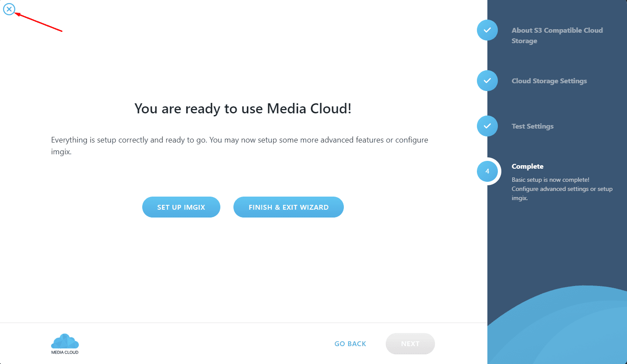Switch to the Test Settings step

tap(532, 126)
